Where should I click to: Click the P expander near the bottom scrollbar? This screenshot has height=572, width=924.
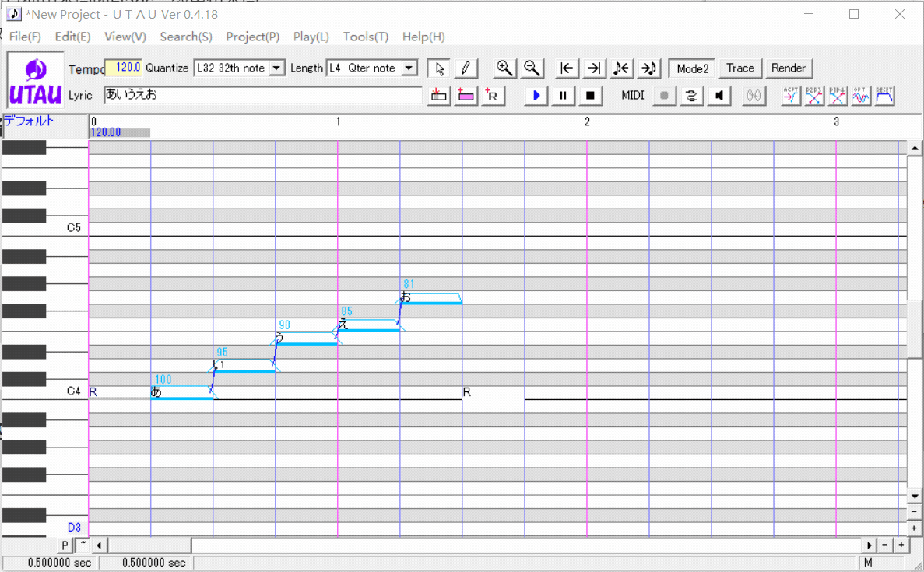pyautogui.click(x=65, y=545)
